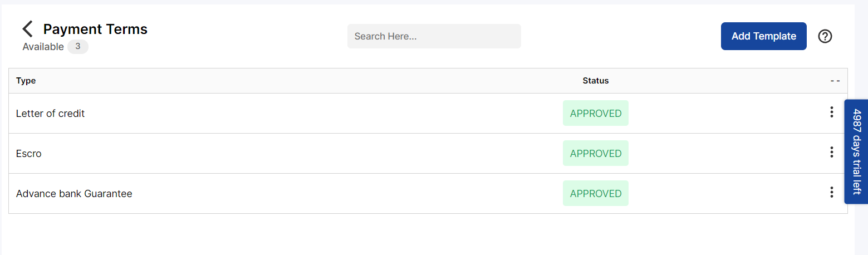Go back using the arrow beside Payment Terms
868x255 pixels.
(28, 30)
